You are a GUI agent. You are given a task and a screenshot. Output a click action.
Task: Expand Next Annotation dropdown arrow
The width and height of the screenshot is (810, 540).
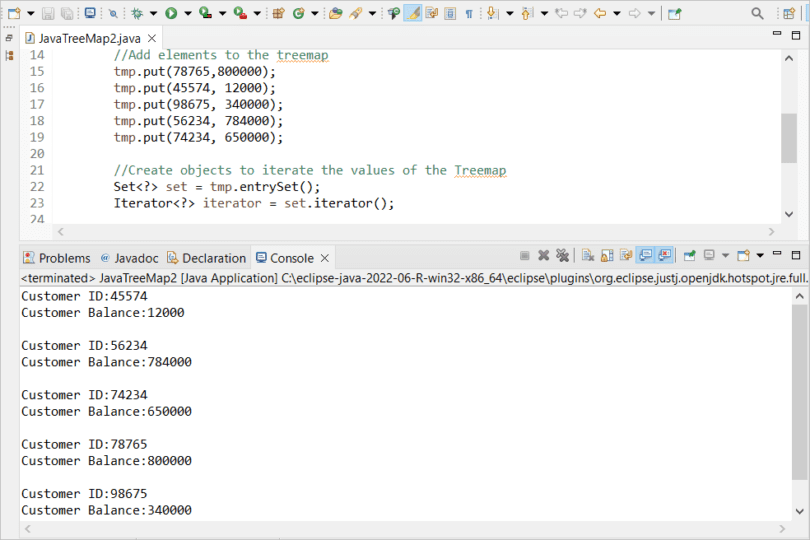(509, 13)
